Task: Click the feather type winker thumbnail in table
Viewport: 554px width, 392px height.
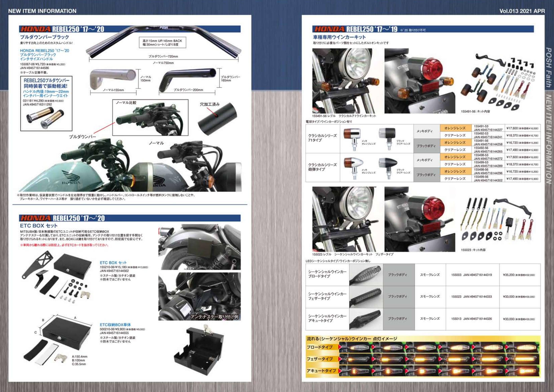Action: click(366, 297)
